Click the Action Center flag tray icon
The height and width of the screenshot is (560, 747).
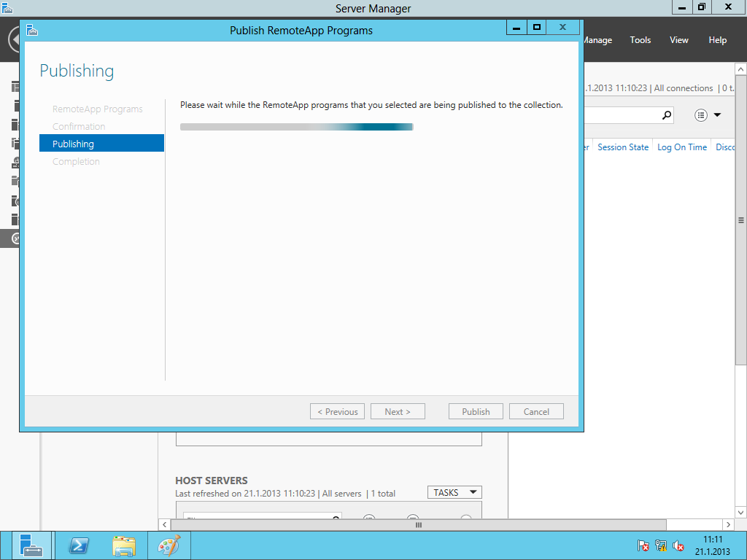click(643, 545)
